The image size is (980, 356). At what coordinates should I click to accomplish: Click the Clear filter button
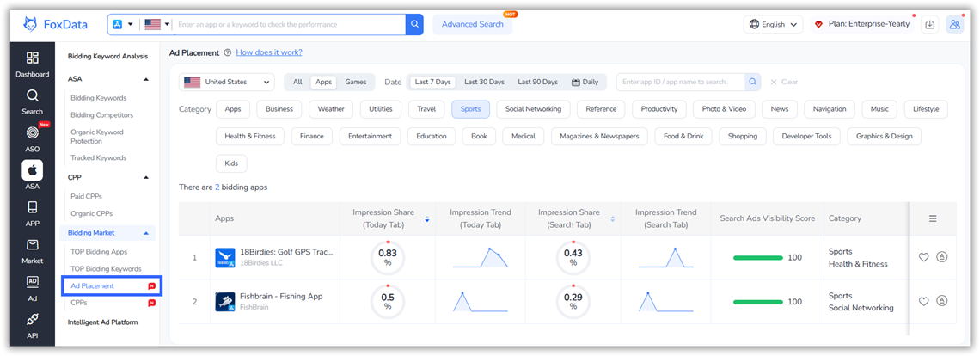[x=784, y=82]
